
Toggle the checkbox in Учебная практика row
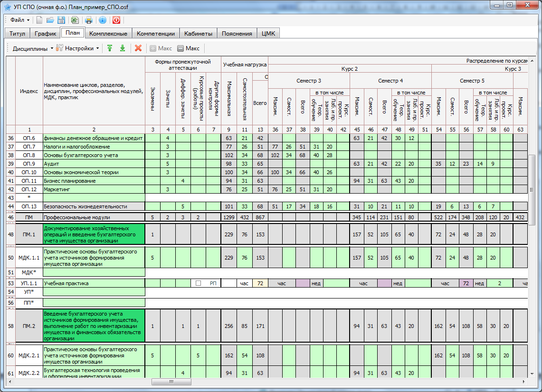pyautogui.click(x=198, y=283)
